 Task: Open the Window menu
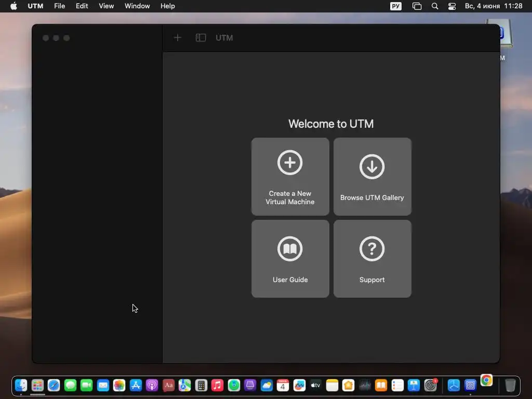click(x=137, y=6)
